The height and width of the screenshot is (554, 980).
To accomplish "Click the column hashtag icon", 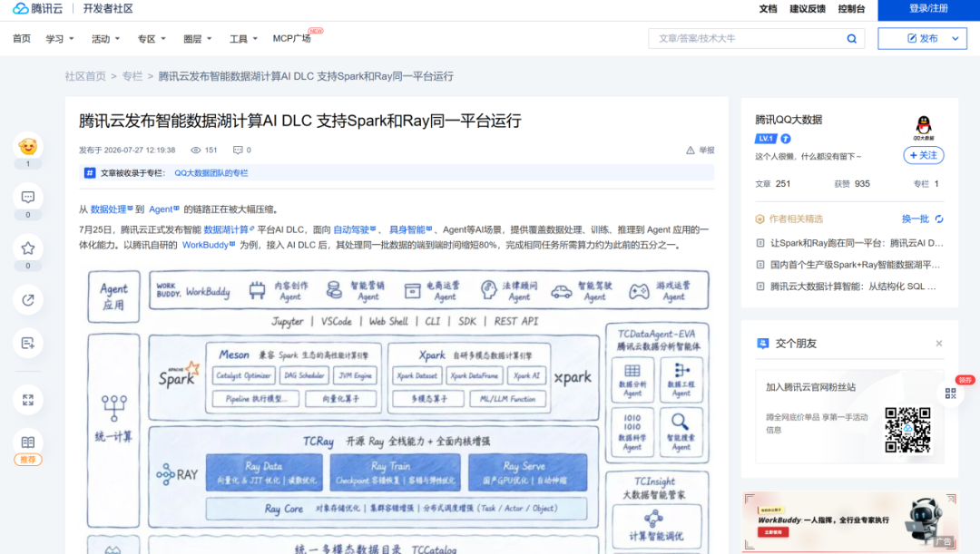I will pyautogui.click(x=90, y=173).
